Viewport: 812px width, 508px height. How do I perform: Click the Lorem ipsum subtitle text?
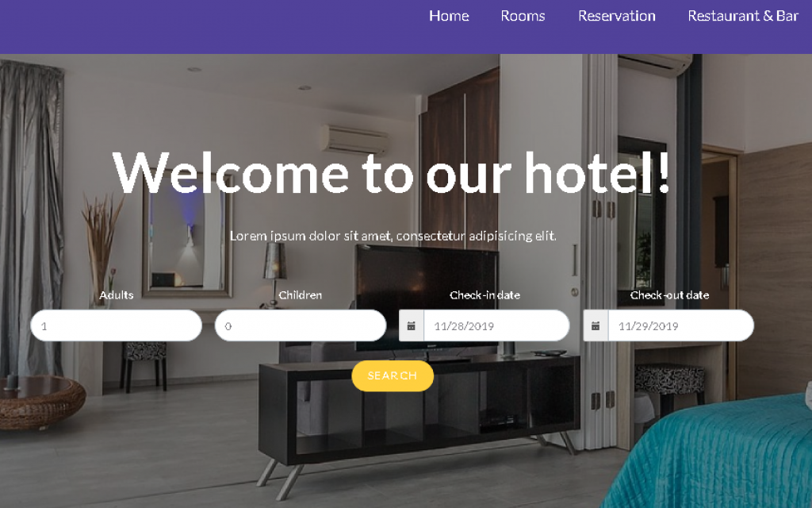(x=393, y=236)
